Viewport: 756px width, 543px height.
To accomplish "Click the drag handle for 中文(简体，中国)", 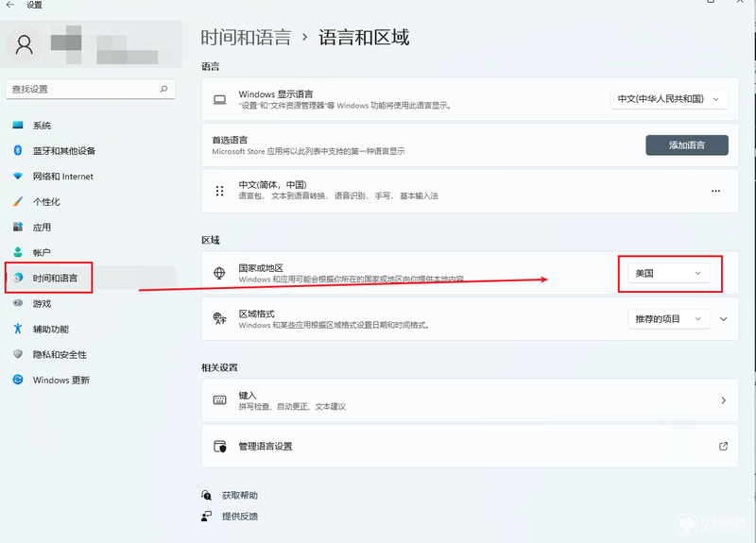I will click(x=220, y=191).
